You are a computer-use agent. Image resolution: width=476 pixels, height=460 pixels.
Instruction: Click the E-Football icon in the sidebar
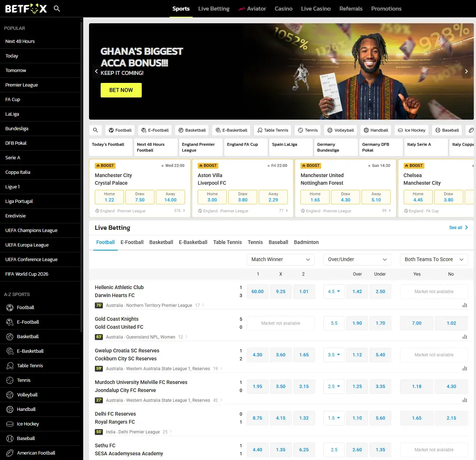pos(10,322)
